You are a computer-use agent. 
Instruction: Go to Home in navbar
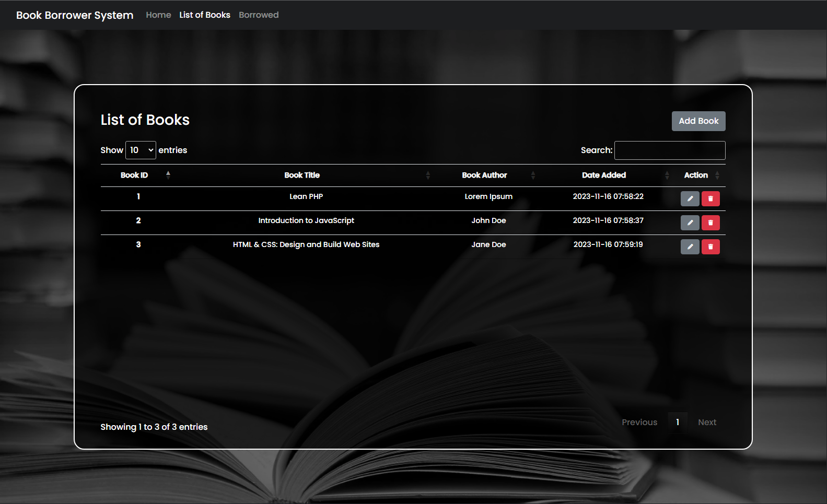158,15
